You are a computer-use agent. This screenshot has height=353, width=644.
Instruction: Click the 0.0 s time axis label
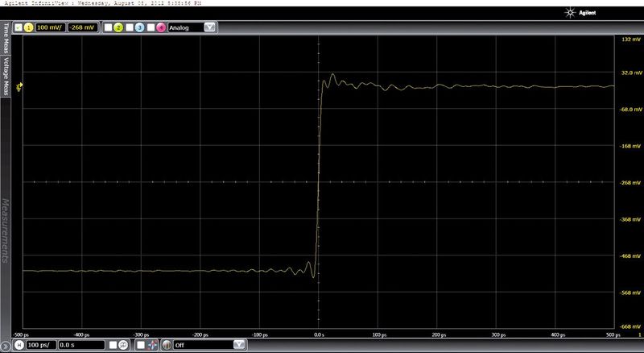(x=319, y=335)
